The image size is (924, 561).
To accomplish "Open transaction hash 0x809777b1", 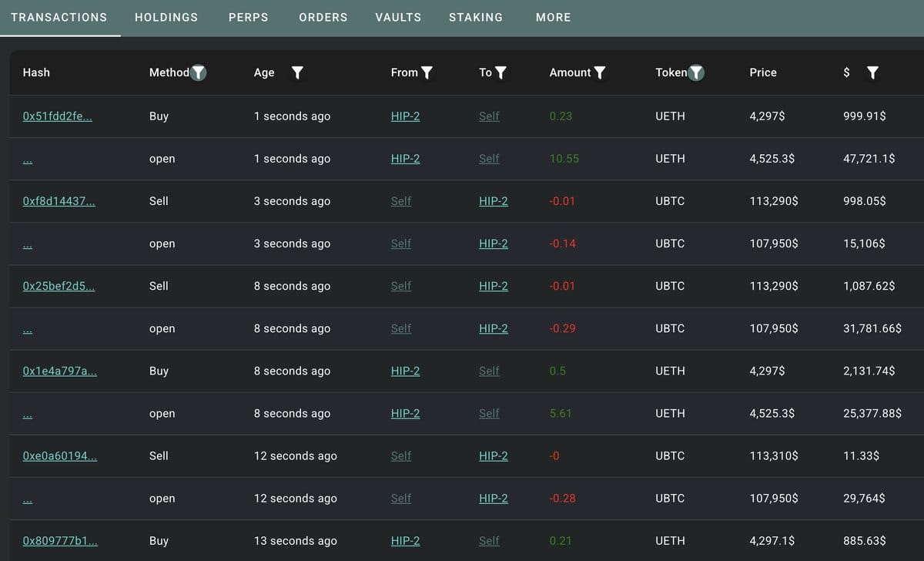I will point(60,541).
